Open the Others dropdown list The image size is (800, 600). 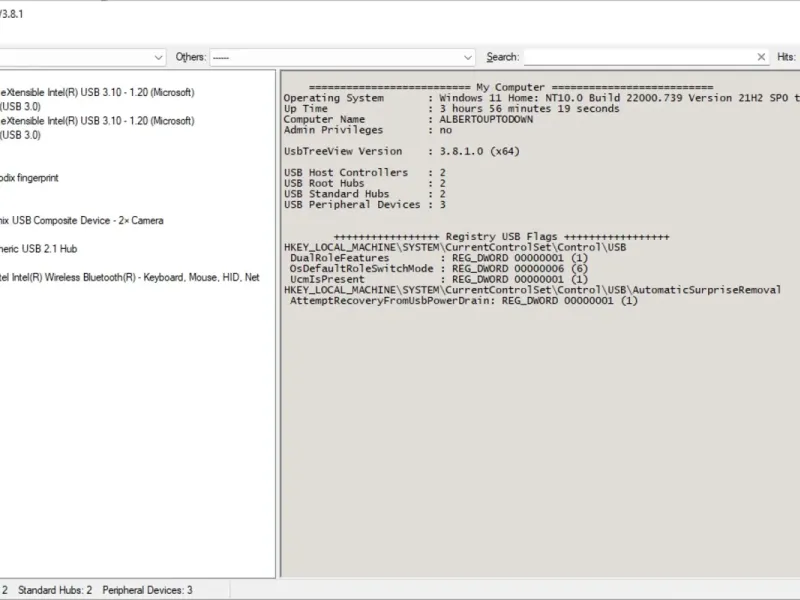click(342, 57)
